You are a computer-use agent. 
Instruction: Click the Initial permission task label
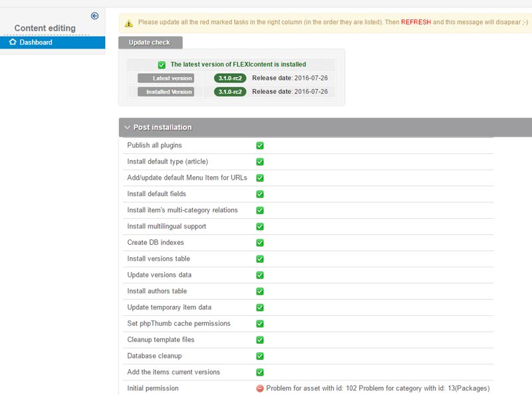coord(153,388)
